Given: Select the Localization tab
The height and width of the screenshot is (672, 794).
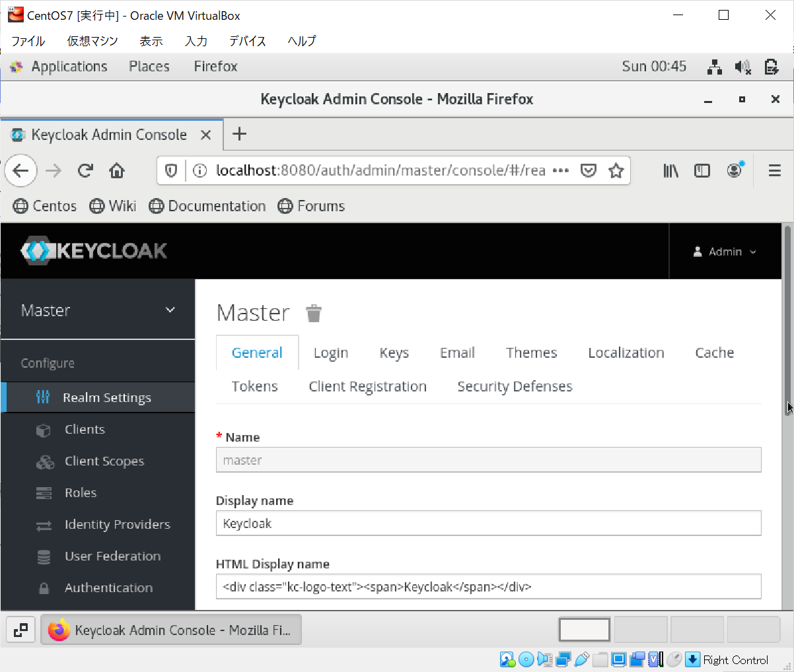Looking at the screenshot, I should pos(626,353).
